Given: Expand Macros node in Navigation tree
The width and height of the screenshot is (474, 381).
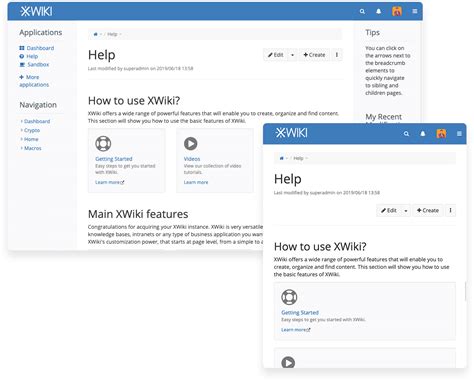Looking at the screenshot, I should (22, 148).
